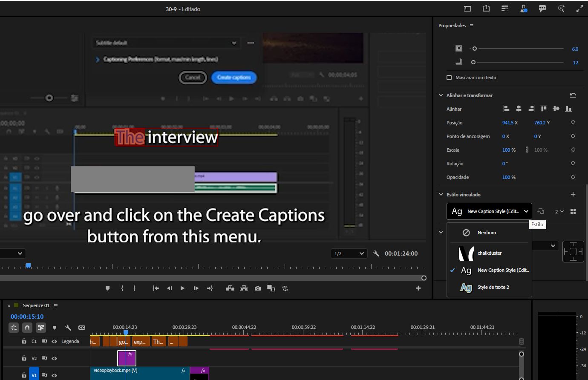This screenshot has height=380, width=588.
Task: Click the Quick Export icon in the title bar
Action: click(486, 9)
